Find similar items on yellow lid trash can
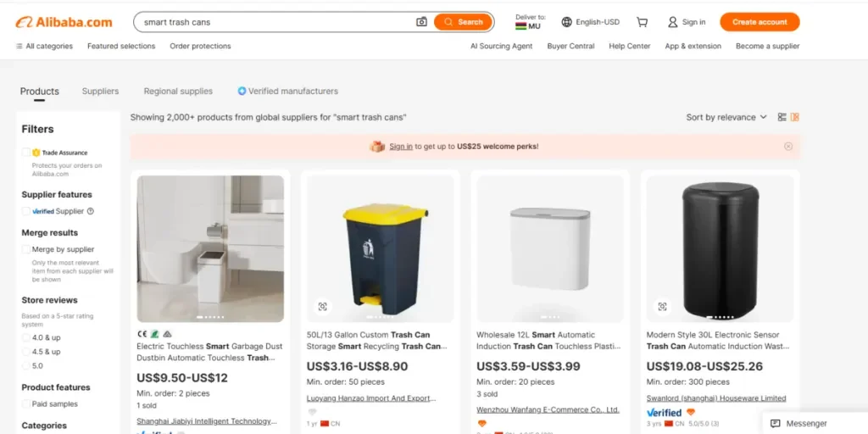The width and height of the screenshot is (868, 434). [323, 307]
